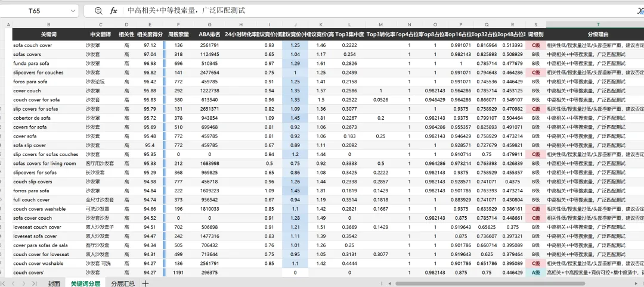Viewport: 644px width, 287px height.
Task: Click the 关键词 header cell
Action: tap(48, 35)
